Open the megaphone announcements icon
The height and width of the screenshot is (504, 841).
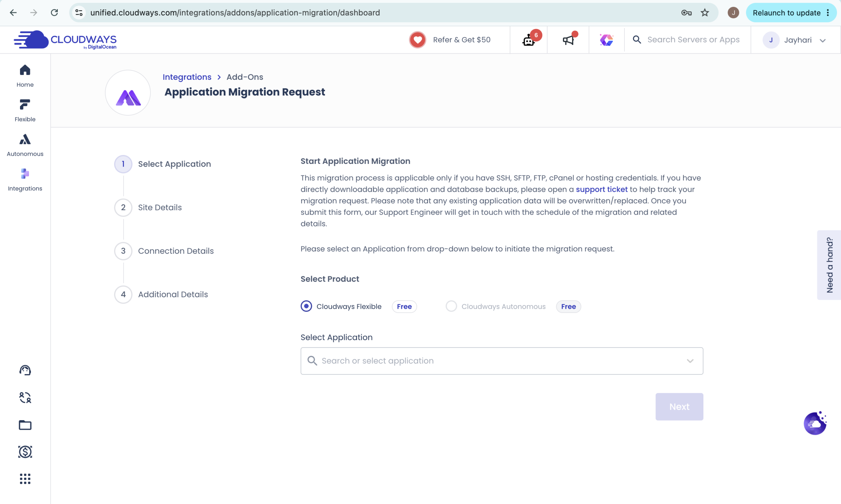tap(568, 40)
